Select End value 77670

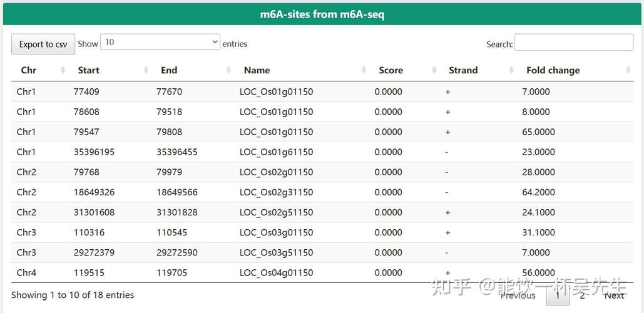pyautogui.click(x=169, y=91)
